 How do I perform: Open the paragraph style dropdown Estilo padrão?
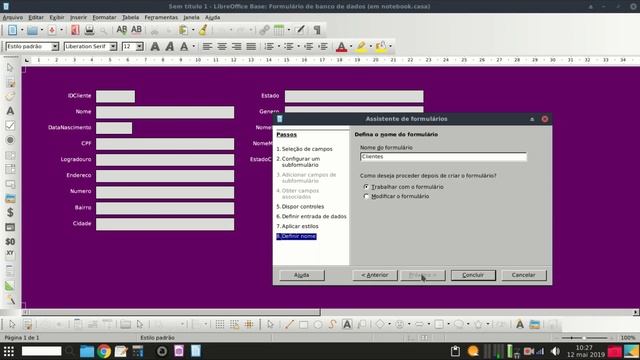(x=55, y=47)
